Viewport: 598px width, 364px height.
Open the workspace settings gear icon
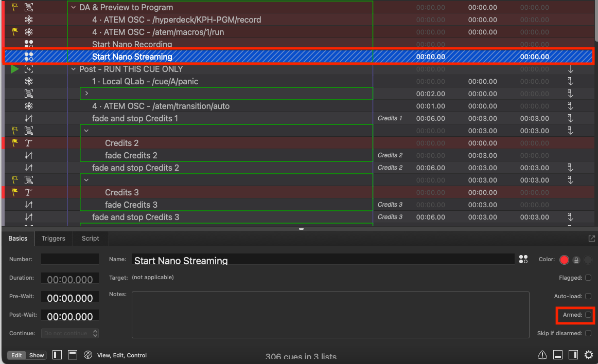pyautogui.click(x=588, y=355)
